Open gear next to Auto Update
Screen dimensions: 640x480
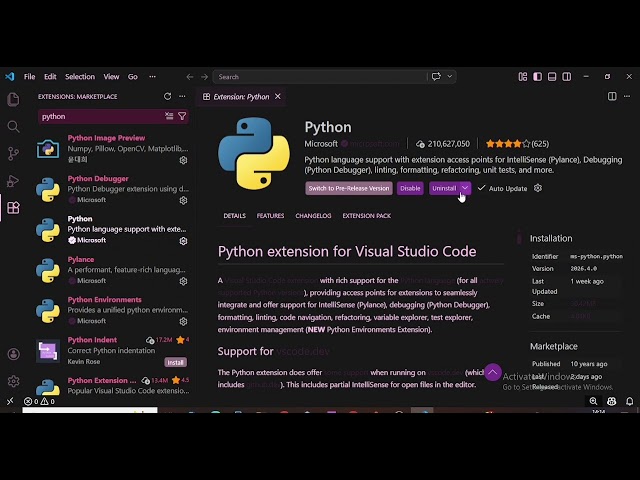[x=538, y=188]
